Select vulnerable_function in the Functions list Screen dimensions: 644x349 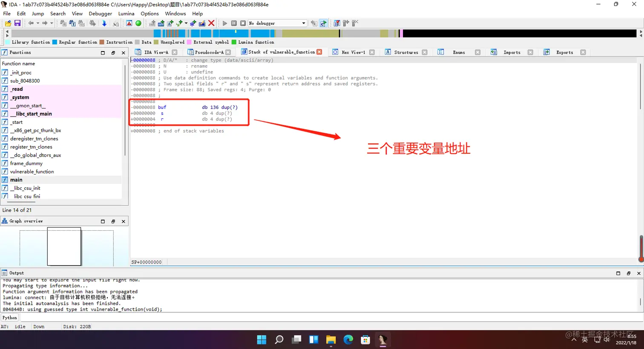[x=61, y=172]
